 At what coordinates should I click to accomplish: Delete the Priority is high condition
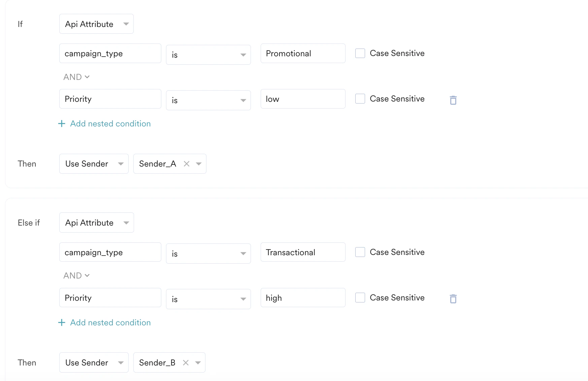click(453, 299)
